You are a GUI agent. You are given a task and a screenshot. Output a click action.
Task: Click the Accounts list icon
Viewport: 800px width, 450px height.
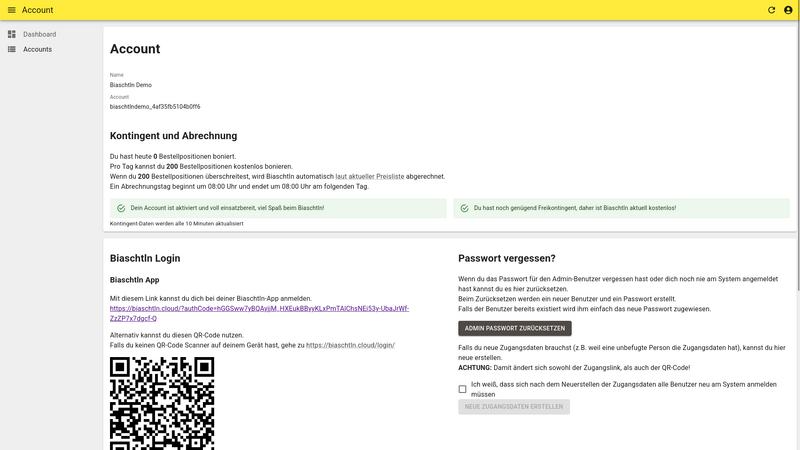12,49
